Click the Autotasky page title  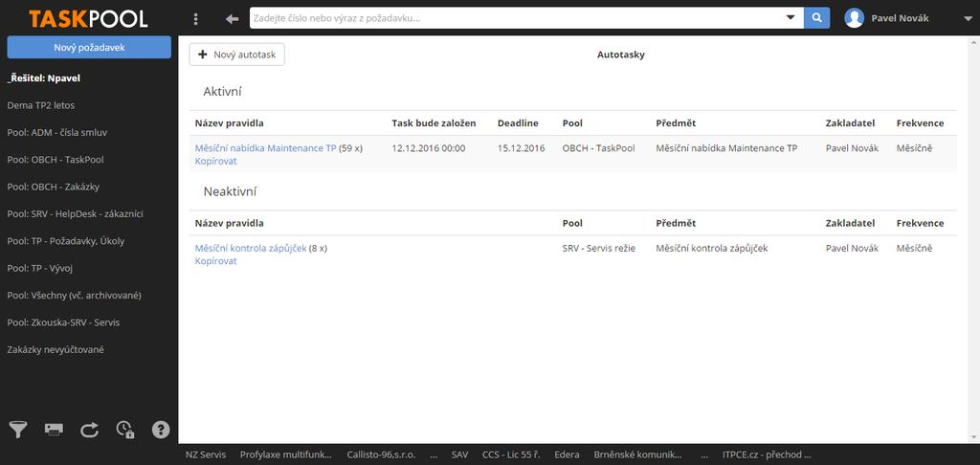click(x=620, y=55)
